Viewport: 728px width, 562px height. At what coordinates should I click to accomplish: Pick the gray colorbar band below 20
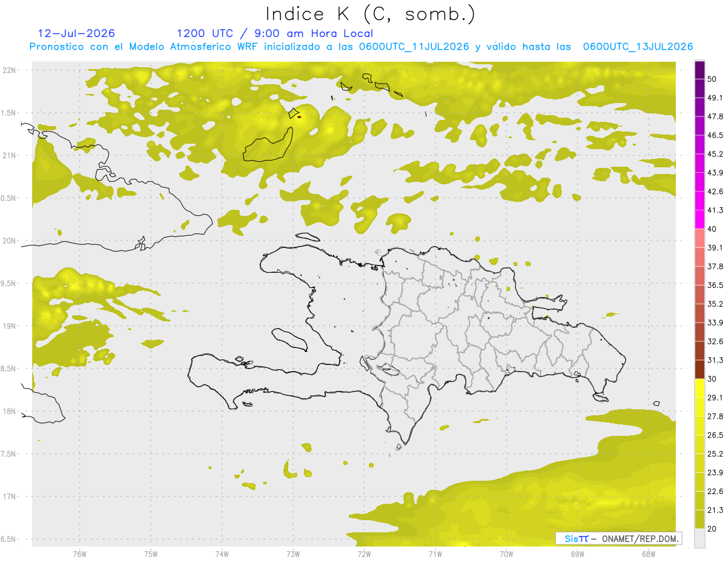pos(699,538)
